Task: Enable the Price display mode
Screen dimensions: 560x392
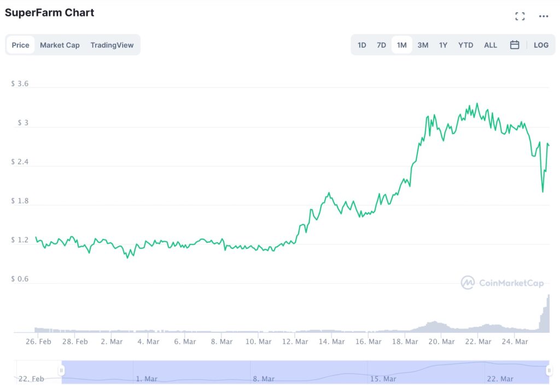Action: [x=20, y=45]
